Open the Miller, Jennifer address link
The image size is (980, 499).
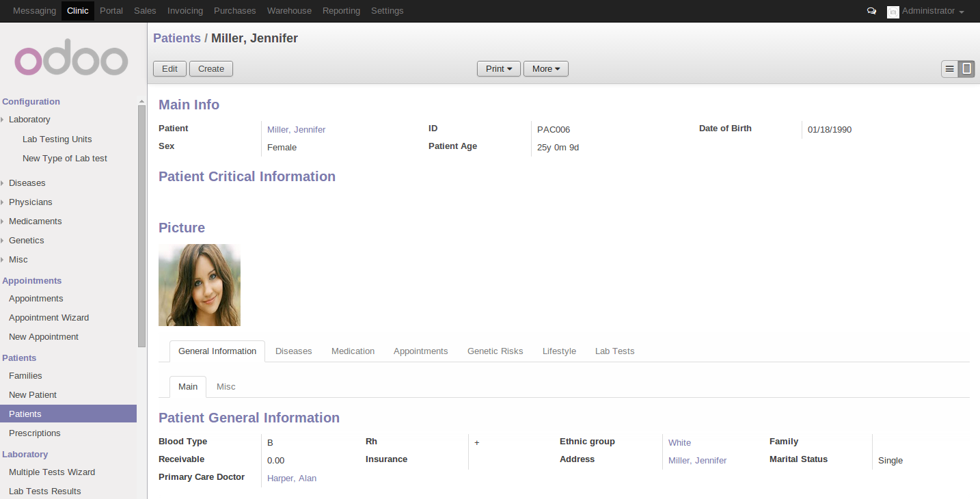click(x=698, y=461)
